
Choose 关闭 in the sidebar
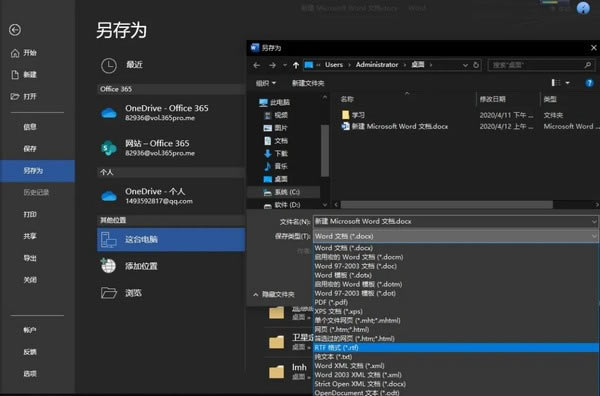coord(30,280)
